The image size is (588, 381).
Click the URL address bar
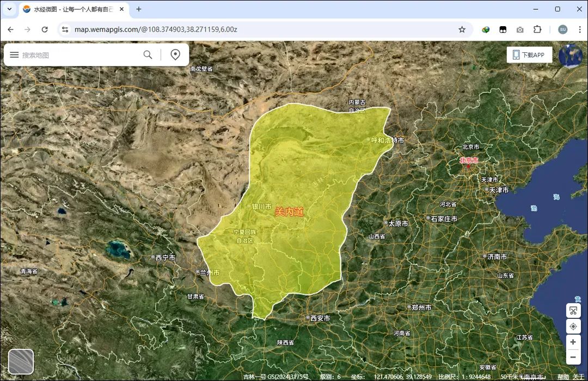262,29
